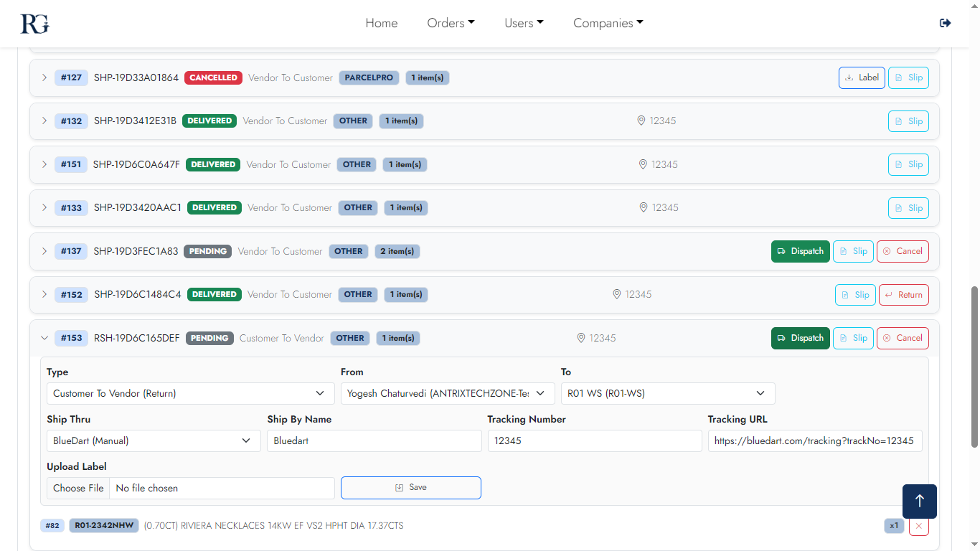The image size is (980, 551).
Task: Remove item R01-2342NHW with red X
Action: [918, 526]
